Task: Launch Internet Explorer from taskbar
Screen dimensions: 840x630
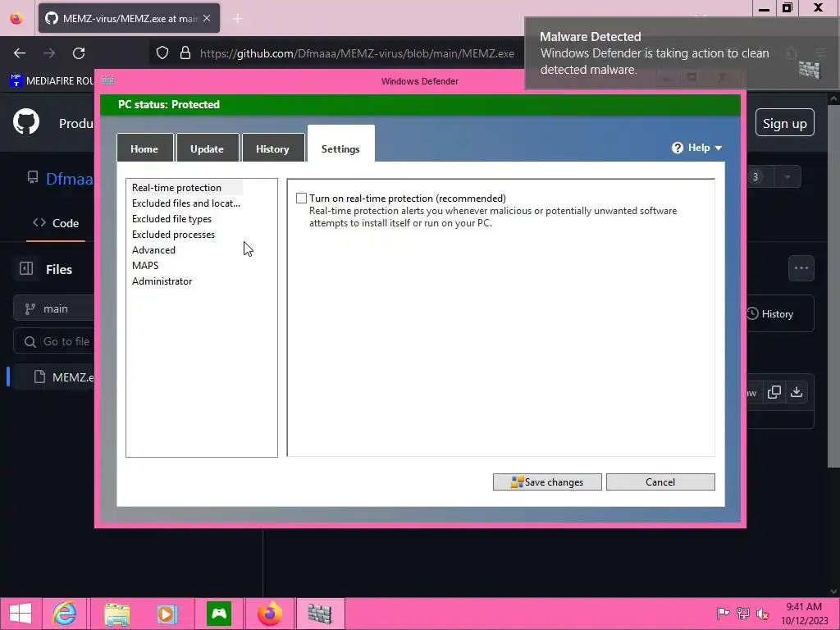Action: 64,614
